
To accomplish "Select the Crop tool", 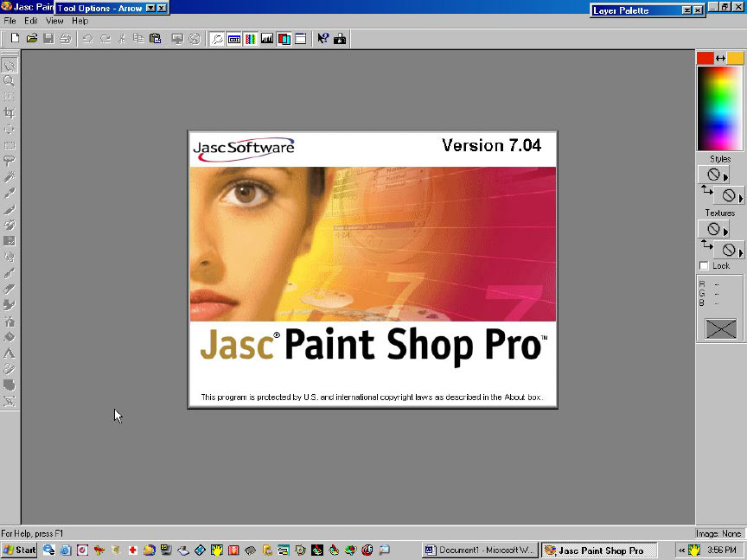I will [x=9, y=113].
